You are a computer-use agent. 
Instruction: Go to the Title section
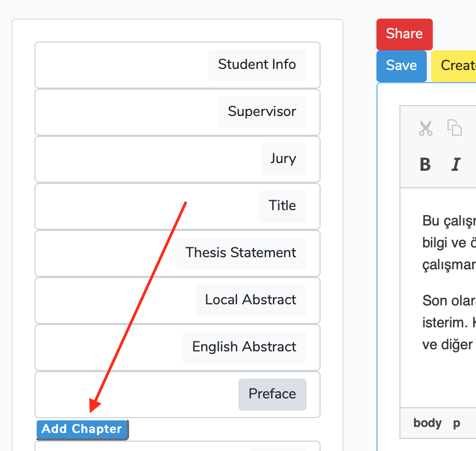[x=282, y=206]
